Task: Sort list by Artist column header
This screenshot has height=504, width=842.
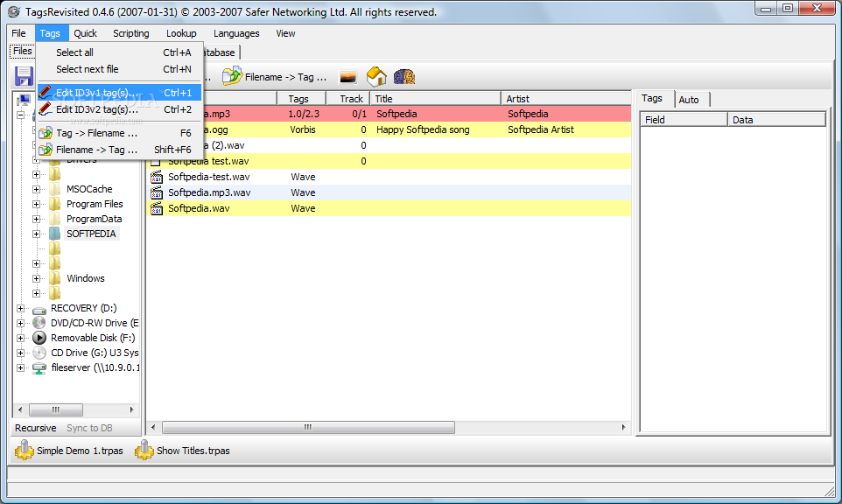Action: click(566, 99)
